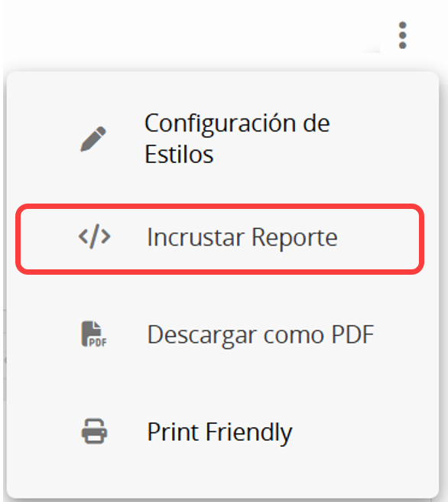Click the "Descargar como" text

coord(235,335)
